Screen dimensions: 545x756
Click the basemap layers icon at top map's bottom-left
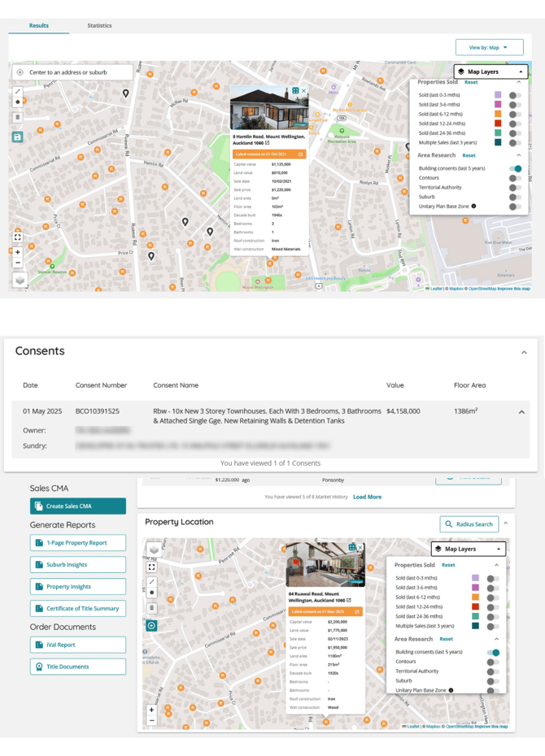20,280
